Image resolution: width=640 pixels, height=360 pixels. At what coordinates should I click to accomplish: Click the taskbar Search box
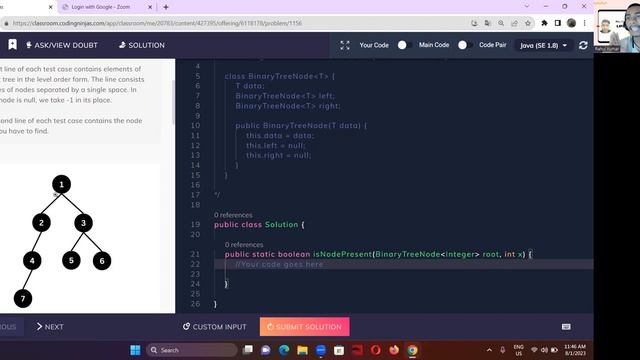click(192, 350)
